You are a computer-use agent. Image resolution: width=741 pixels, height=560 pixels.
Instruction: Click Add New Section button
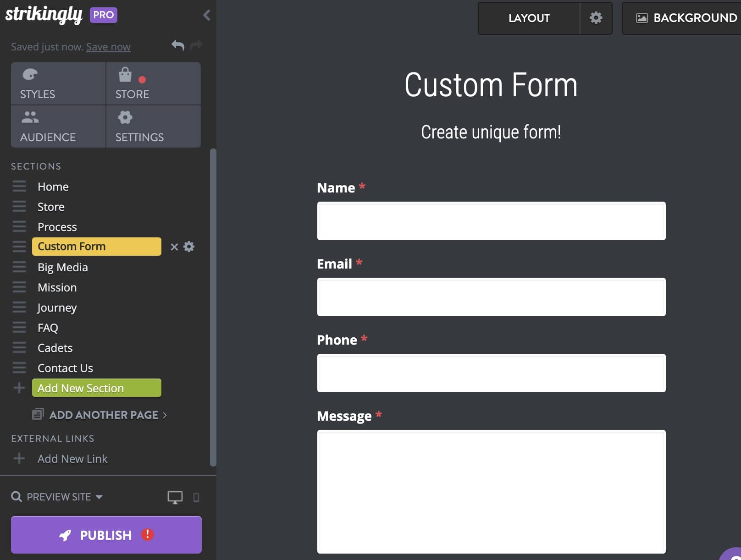pyautogui.click(x=96, y=388)
